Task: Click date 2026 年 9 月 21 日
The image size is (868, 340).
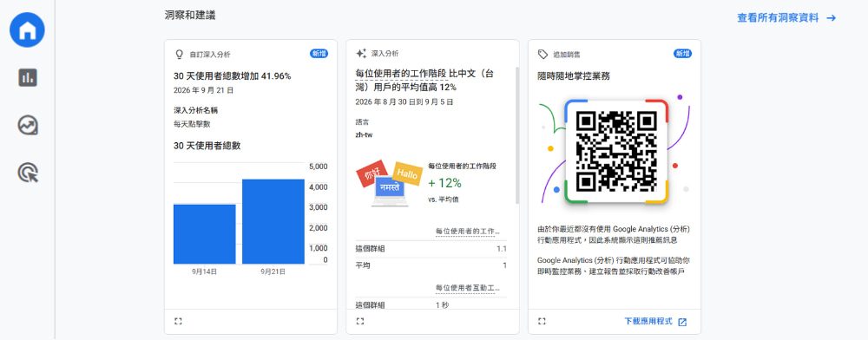Action: tap(203, 90)
